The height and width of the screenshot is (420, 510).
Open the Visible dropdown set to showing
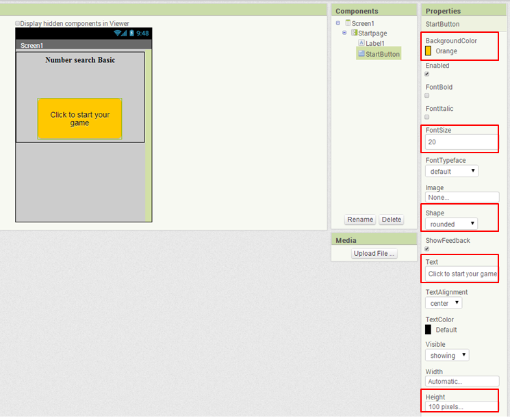447,355
